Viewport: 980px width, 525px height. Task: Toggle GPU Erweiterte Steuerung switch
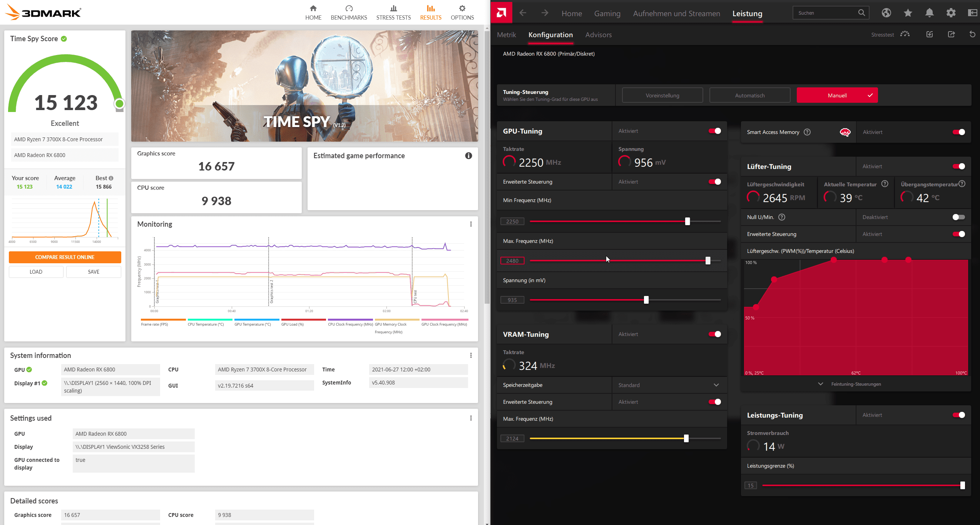(715, 182)
